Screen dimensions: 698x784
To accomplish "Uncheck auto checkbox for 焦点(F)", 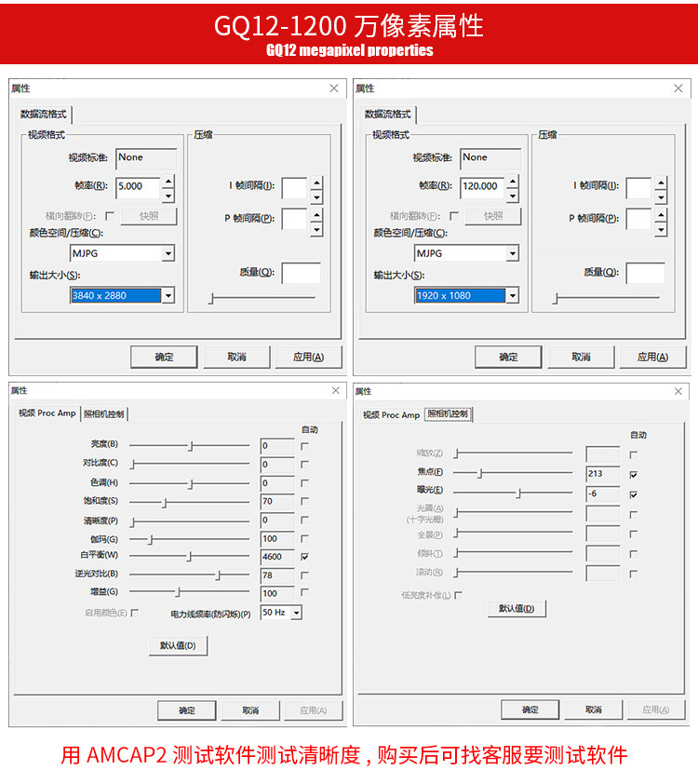I will click(634, 475).
